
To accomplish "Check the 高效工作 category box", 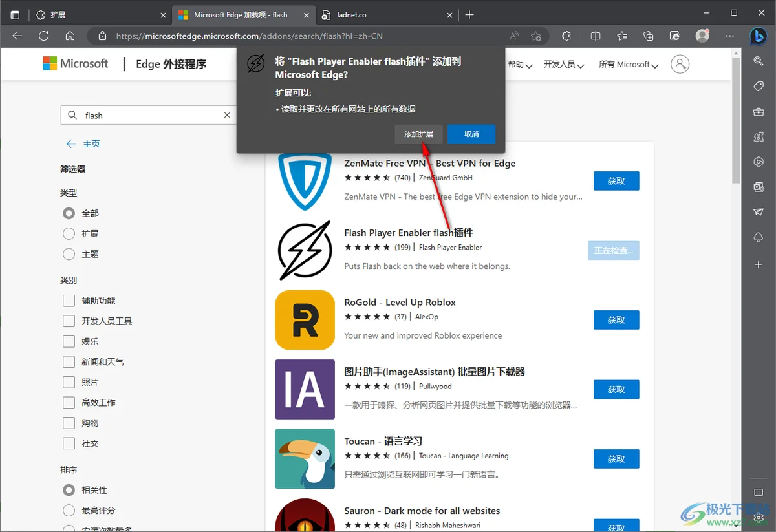I will click(x=69, y=402).
